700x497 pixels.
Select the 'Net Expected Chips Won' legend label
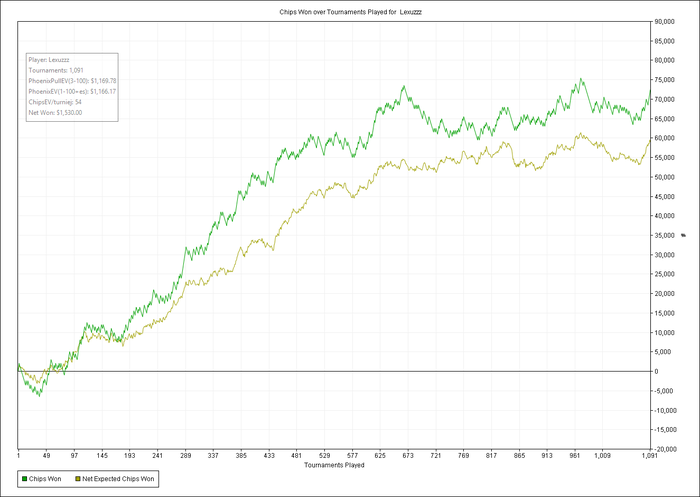point(118,479)
